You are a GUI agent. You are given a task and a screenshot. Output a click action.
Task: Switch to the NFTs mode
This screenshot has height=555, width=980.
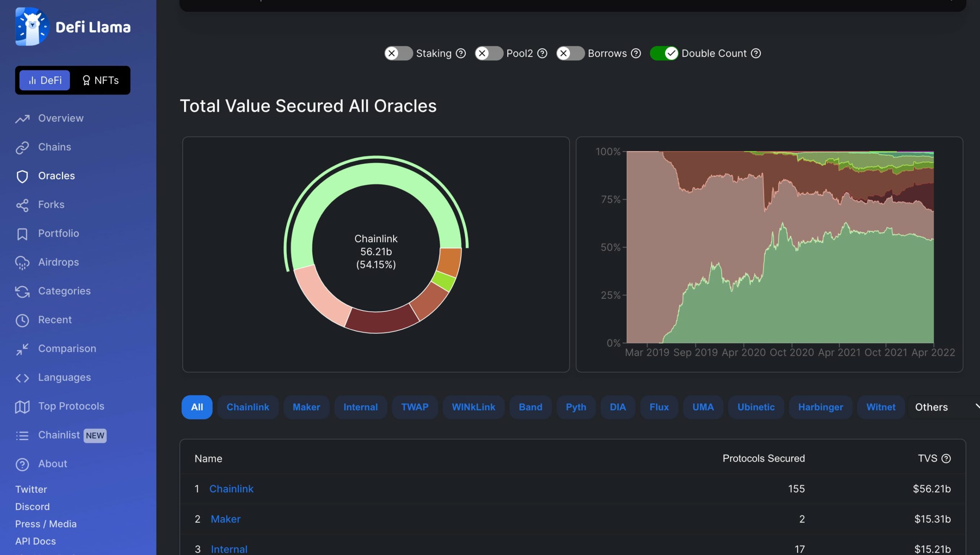click(100, 80)
